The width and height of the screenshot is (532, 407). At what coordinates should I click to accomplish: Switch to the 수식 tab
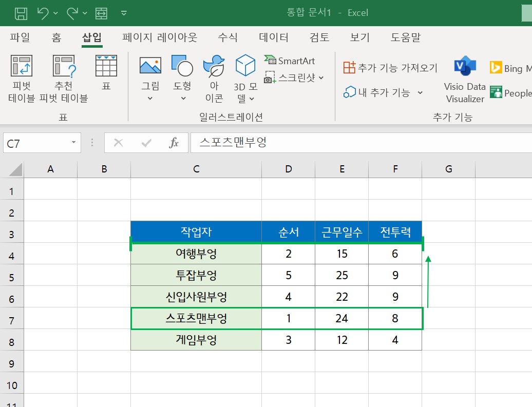coord(227,37)
